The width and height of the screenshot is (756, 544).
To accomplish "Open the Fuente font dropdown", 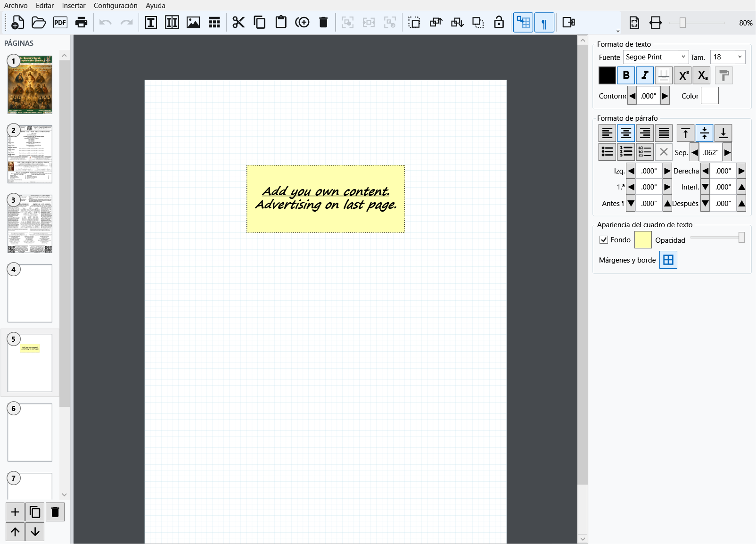I will (656, 57).
